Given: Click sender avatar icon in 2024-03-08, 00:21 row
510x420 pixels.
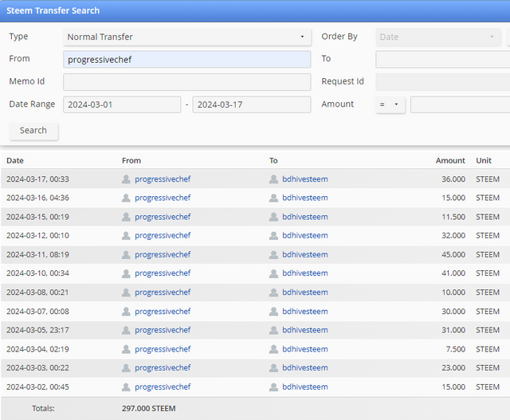Looking at the screenshot, I should (126, 292).
